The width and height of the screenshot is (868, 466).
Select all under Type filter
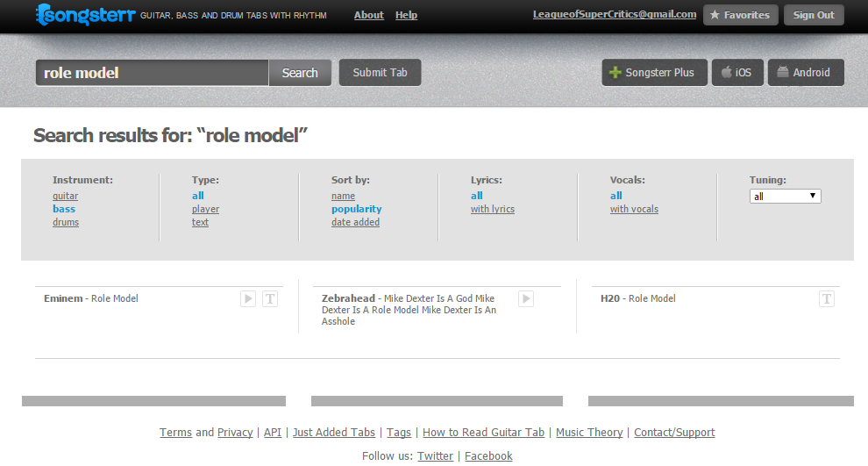197,196
